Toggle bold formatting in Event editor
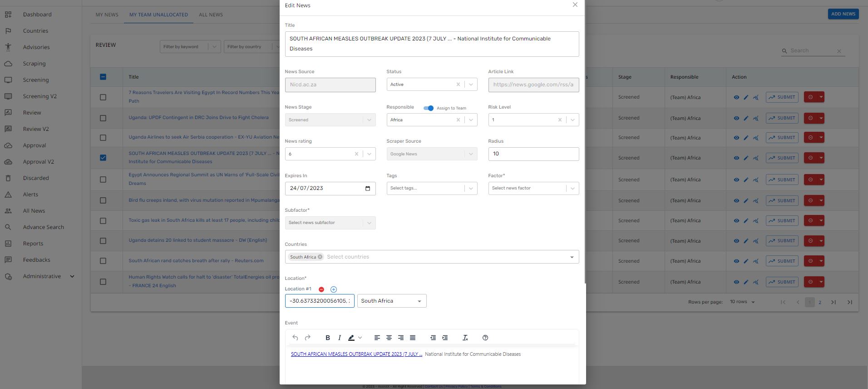The width and height of the screenshot is (868, 389). [x=328, y=338]
